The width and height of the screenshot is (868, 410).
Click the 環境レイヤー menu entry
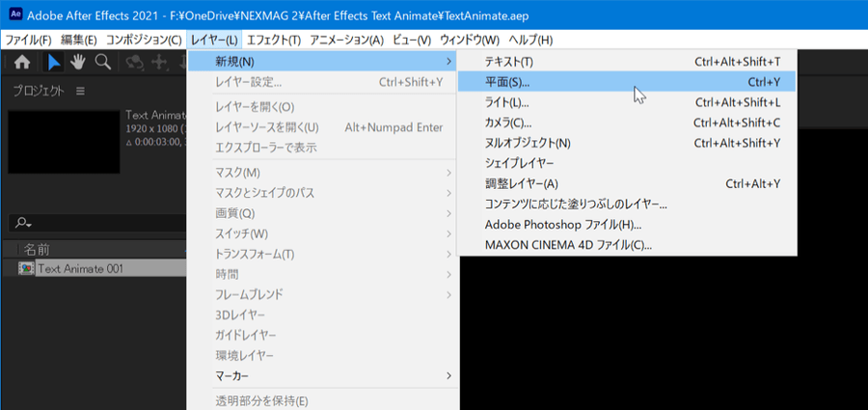pos(322,355)
